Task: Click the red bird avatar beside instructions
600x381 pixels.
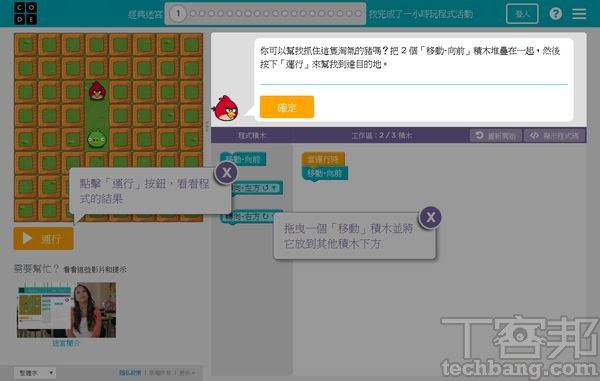Action: pos(226,109)
